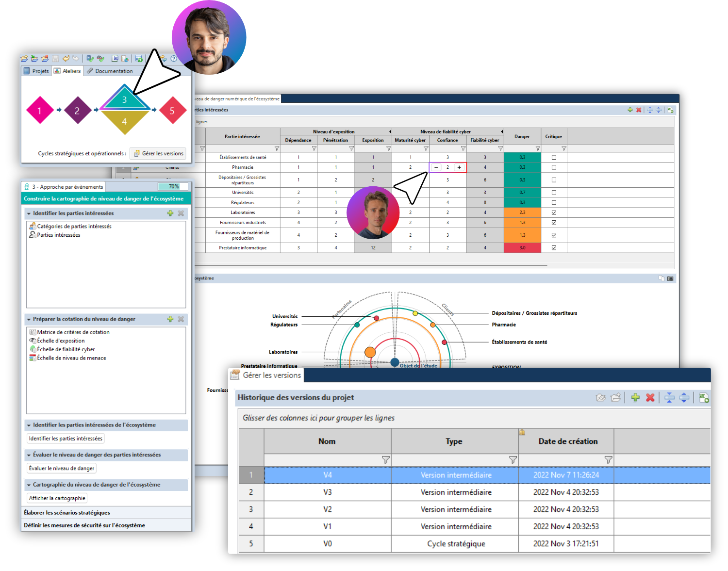
Task: Click the Gérer les versions button
Action: pyautogui.click(x=158, y=153)
